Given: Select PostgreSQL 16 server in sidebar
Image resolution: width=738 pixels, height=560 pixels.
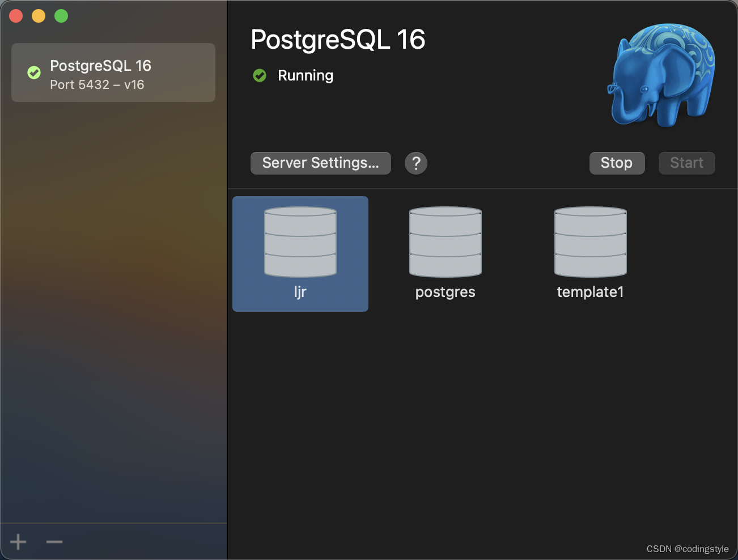Looking at the screenshot, I should point(113,73).
